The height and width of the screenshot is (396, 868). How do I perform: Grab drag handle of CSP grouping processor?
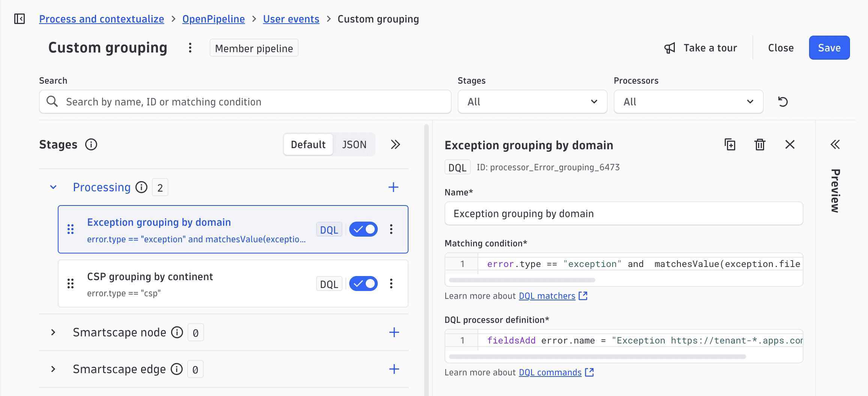(71, 283)
